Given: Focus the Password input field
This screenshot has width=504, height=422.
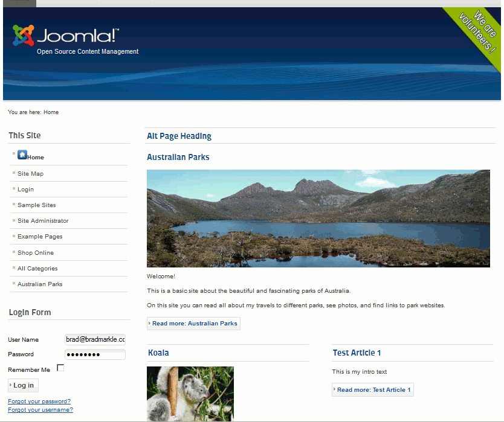Looking at the screenshot, I should click(x=95, y=354).
